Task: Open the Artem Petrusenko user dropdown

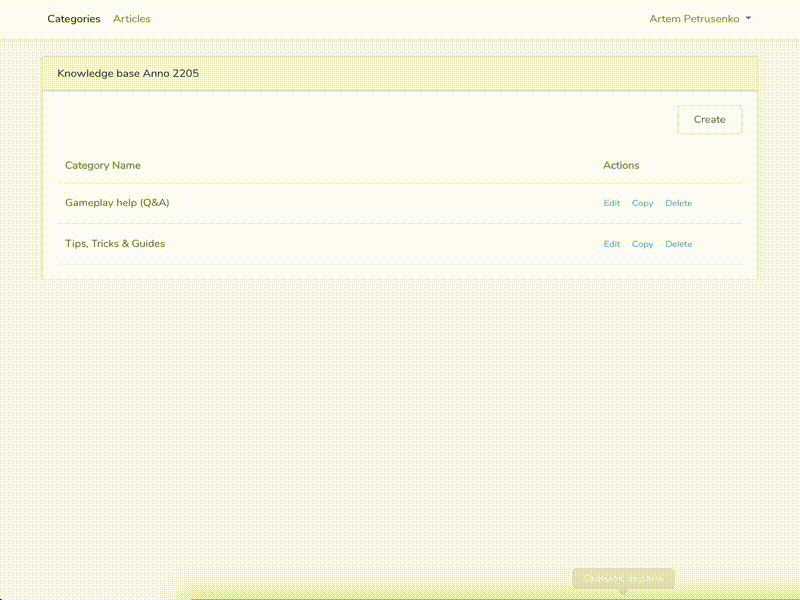Action: pos(700,19)
